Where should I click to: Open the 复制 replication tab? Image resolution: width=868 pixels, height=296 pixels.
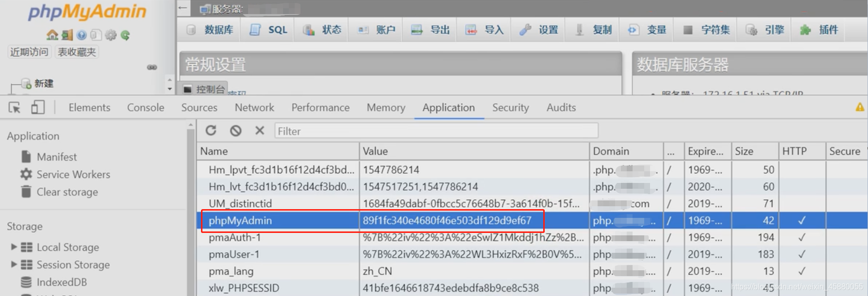pos(593,30)
